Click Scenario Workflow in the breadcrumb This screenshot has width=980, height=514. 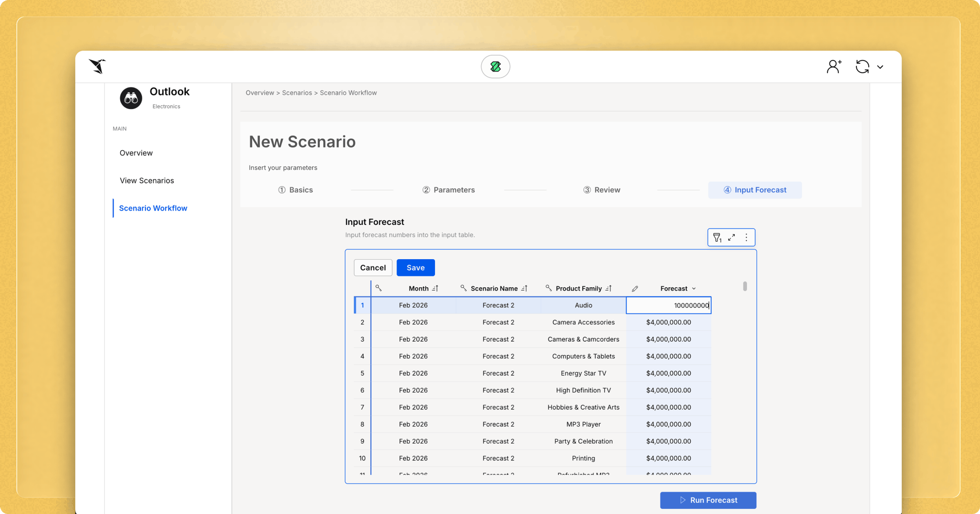click(348, 93)
